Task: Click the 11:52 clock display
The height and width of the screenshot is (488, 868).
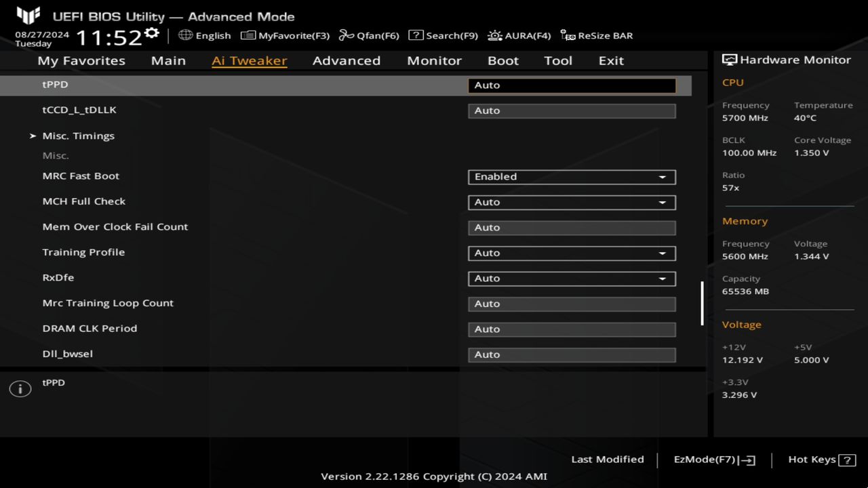Action: (108, 37)
